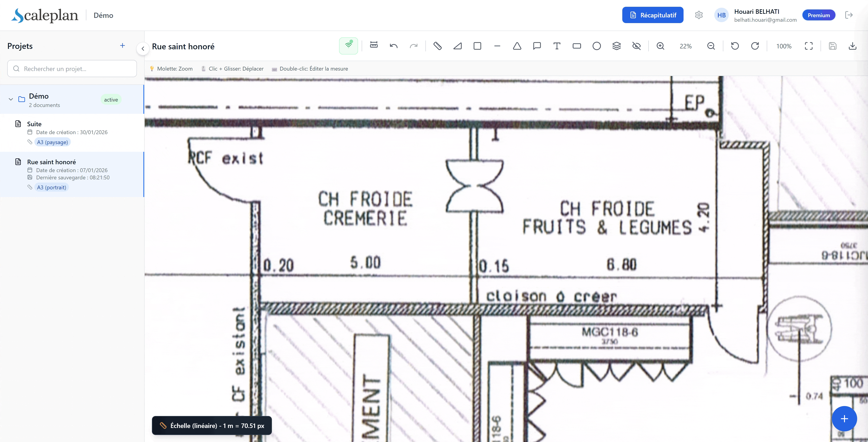Toggle fullscreen mode
The height and width of the screenshot is (442, 868).
(809, 46)
